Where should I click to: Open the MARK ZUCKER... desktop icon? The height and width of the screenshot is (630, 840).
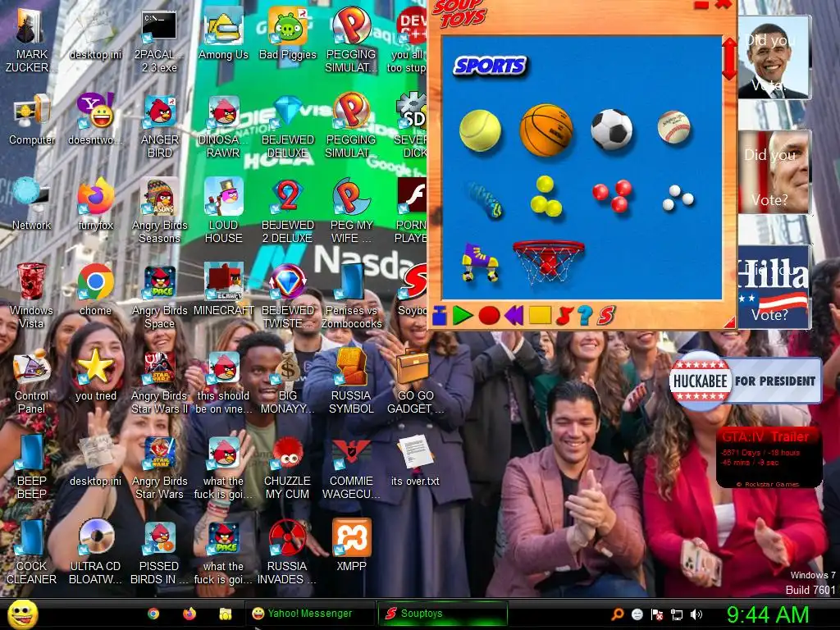click(31, 41)
